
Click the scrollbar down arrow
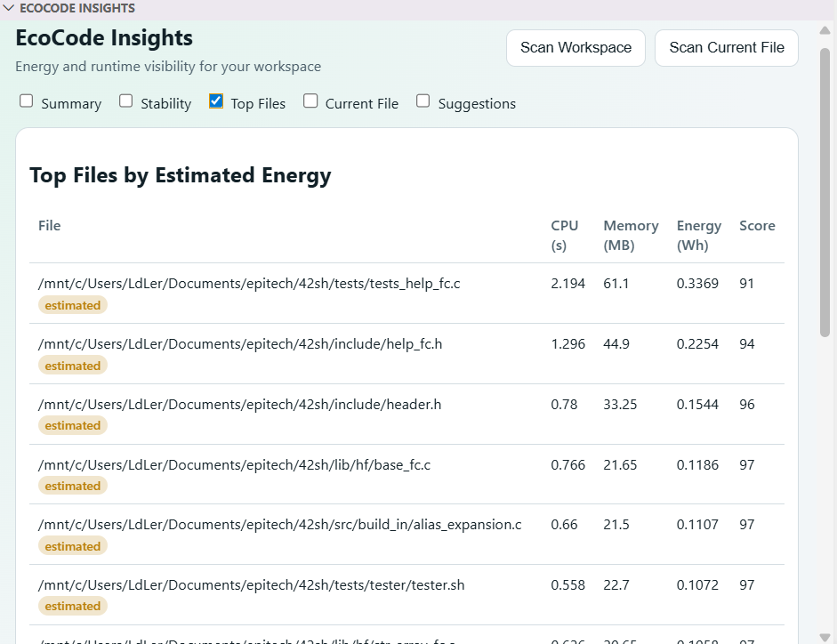pos(825,637)
